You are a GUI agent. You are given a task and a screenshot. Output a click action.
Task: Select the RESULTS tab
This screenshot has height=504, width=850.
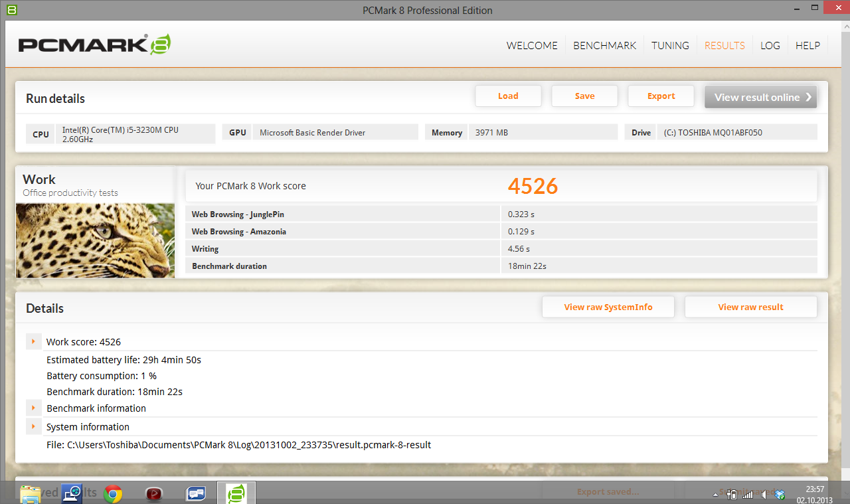(x=724, y=45)
